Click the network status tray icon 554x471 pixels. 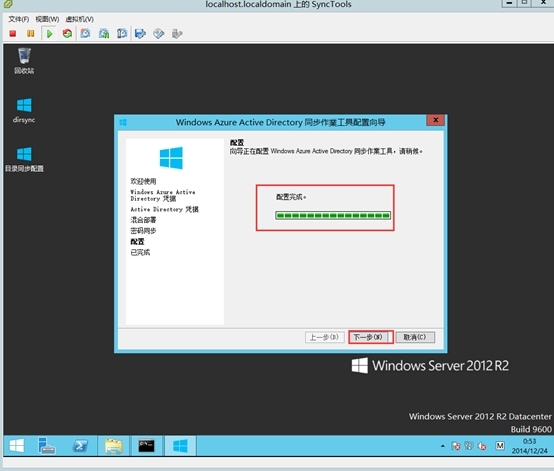(x=469, y=446)
